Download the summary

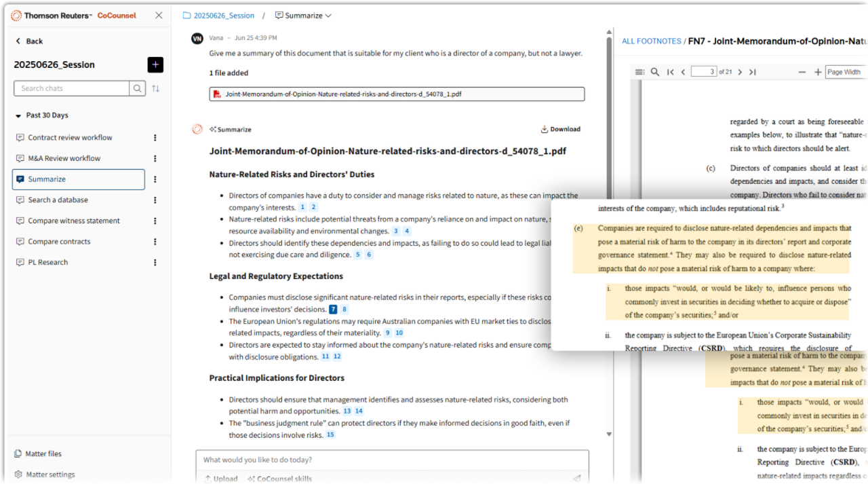click(x=561, y=129)
